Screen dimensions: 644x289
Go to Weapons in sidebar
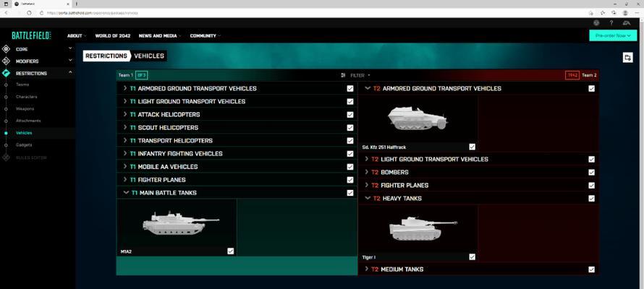25,108
